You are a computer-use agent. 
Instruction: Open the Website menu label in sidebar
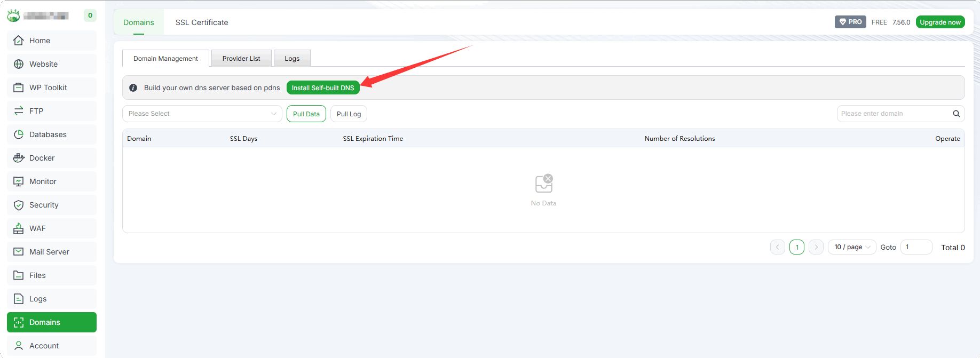[43, 64]
